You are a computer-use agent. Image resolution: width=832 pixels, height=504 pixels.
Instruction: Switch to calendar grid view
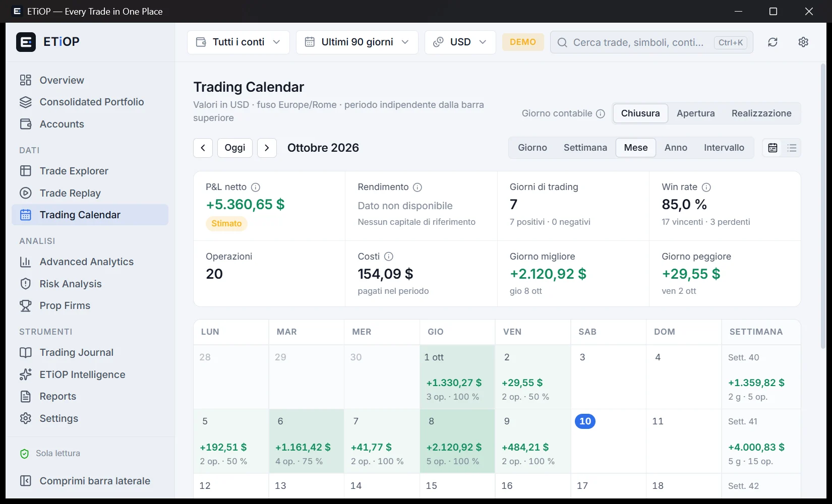(772, 148)
